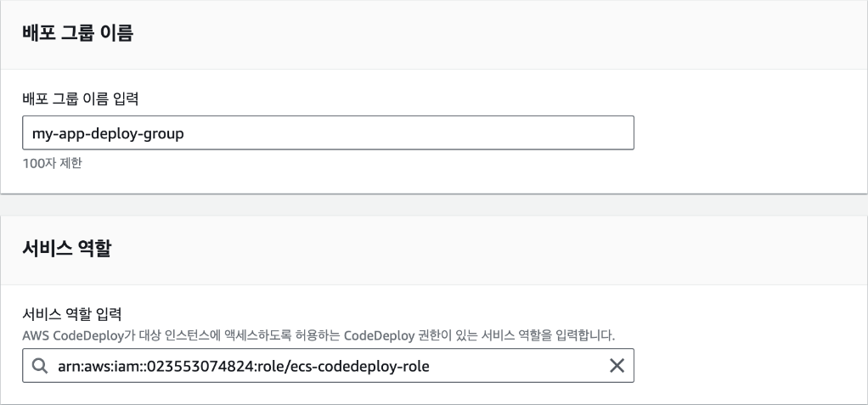Click the '배포 그룹 이름' section heading
The image size is (868, 405).
[77, 33]
